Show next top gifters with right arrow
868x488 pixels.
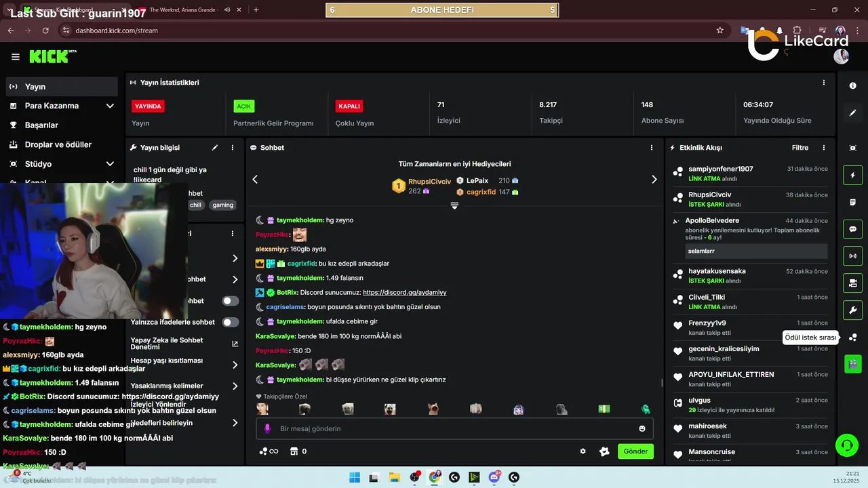click(x=654, y=180)
